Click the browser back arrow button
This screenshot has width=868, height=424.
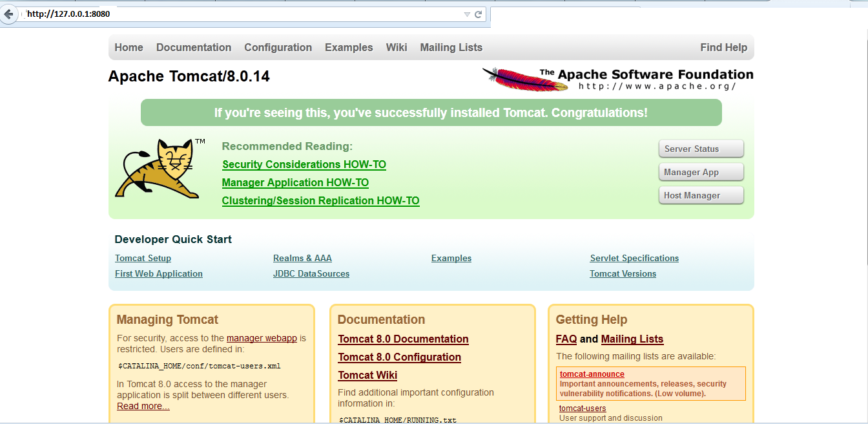click(x=8, y=14)
